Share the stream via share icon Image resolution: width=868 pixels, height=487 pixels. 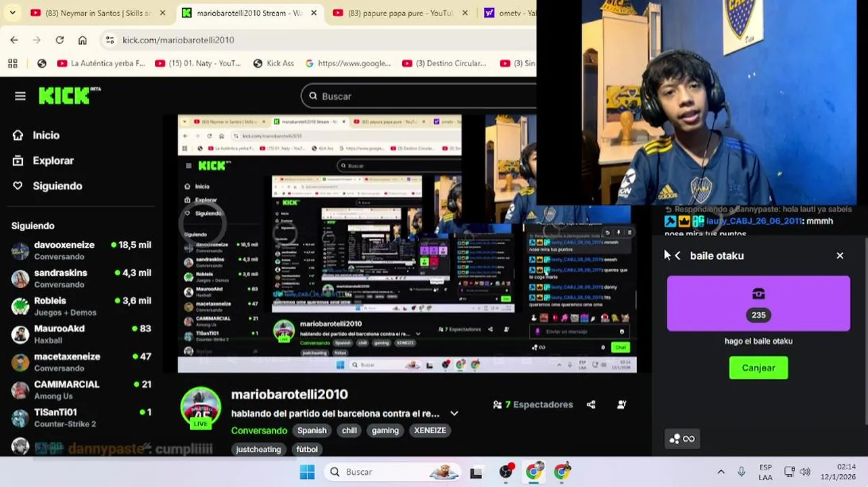(x=591, y=404)
